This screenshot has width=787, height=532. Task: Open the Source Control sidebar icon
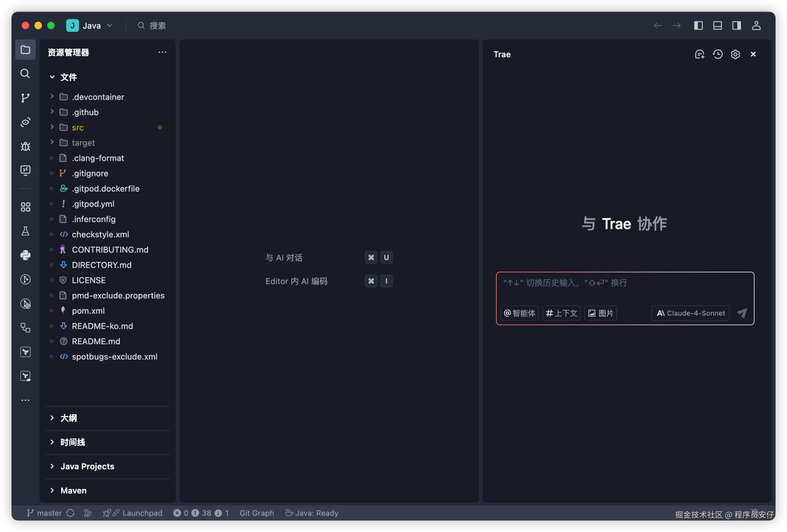25,98
